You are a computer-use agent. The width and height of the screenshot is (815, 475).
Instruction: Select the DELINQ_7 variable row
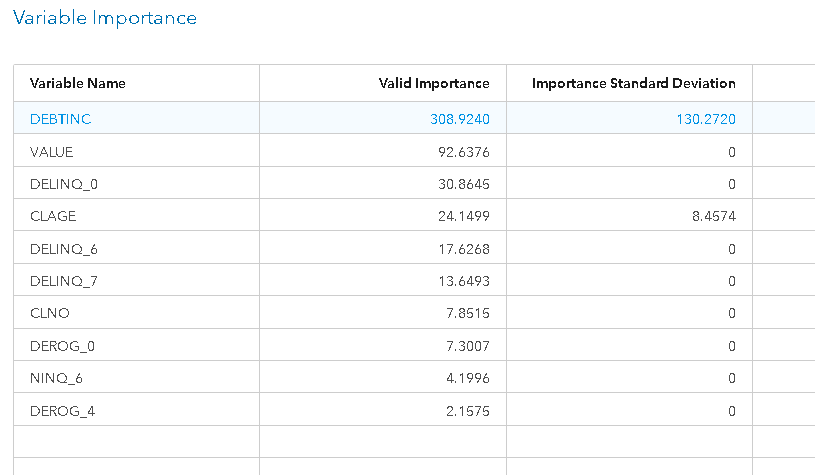[59, 281]
